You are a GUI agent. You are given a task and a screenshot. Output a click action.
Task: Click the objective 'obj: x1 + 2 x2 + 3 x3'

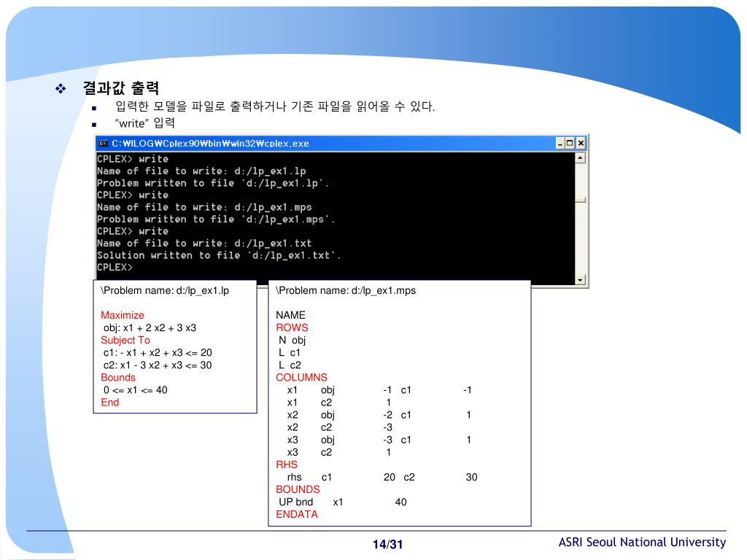pos(150,327)
